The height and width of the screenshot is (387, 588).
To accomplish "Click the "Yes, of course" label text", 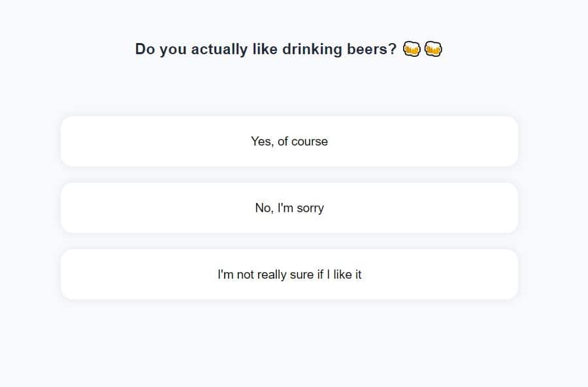I will coord(289,142).
